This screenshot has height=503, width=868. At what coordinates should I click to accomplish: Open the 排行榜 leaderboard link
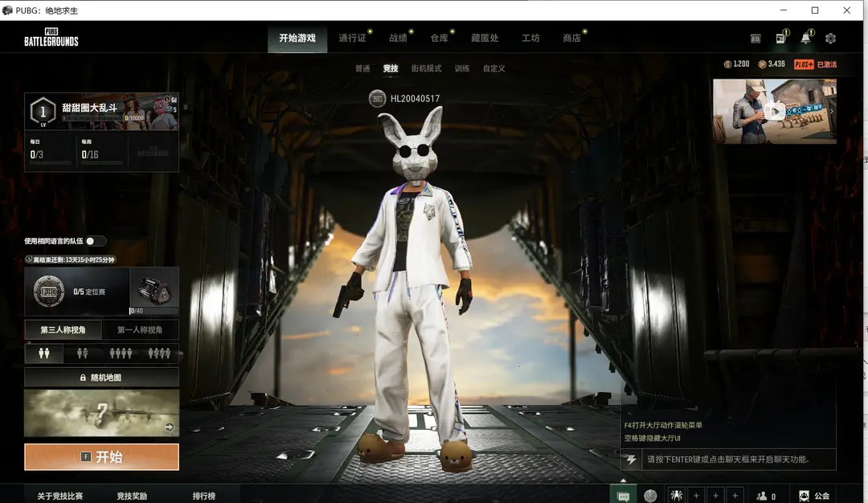tap(204, 496)
